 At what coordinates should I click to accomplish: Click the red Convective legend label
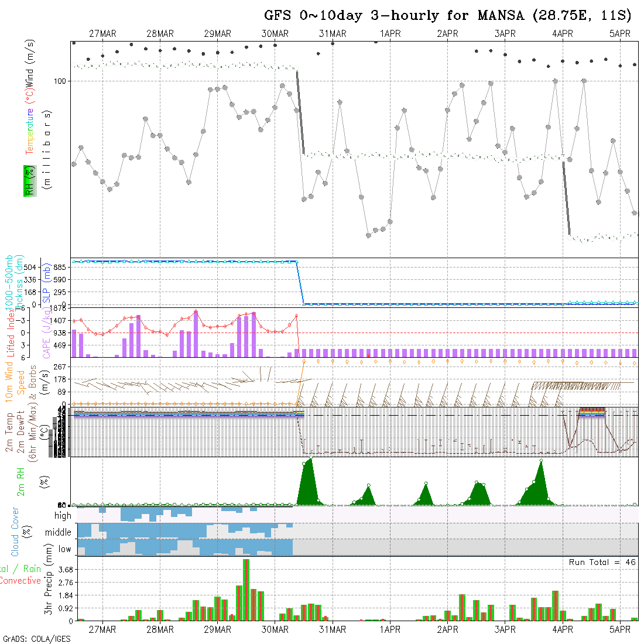[20, 581]
